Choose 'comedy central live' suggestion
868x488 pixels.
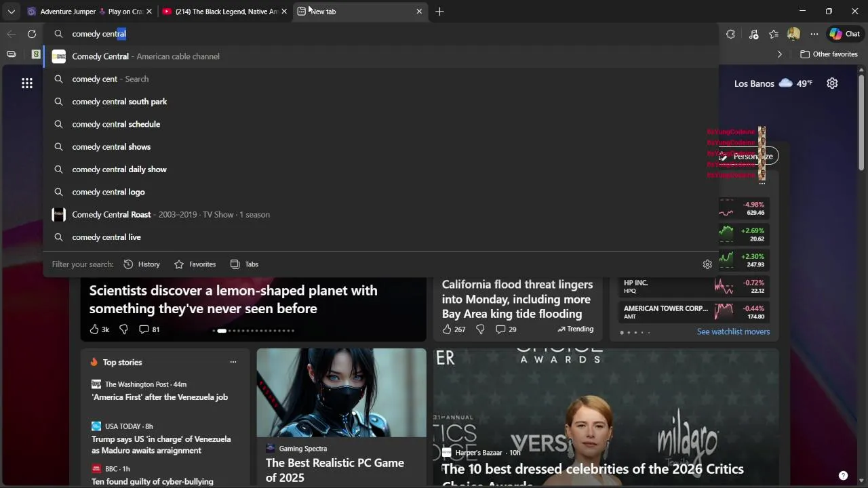[x=381, y=237]
